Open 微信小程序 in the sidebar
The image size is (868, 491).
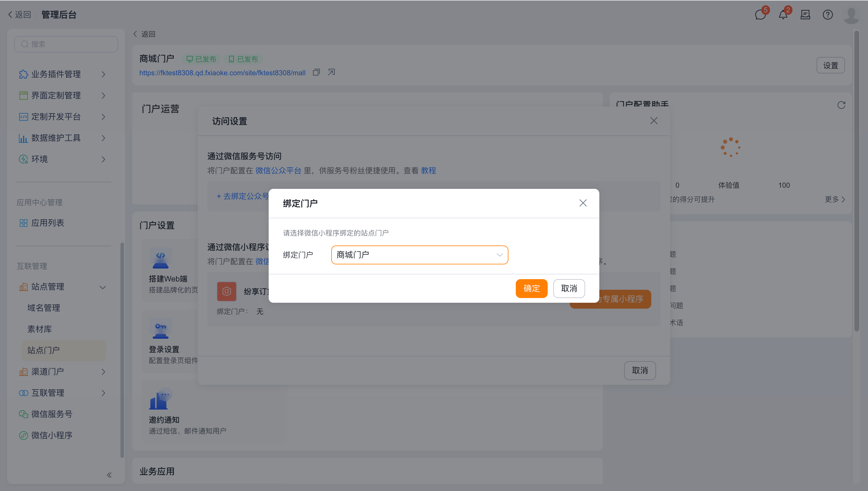point(52,435)
